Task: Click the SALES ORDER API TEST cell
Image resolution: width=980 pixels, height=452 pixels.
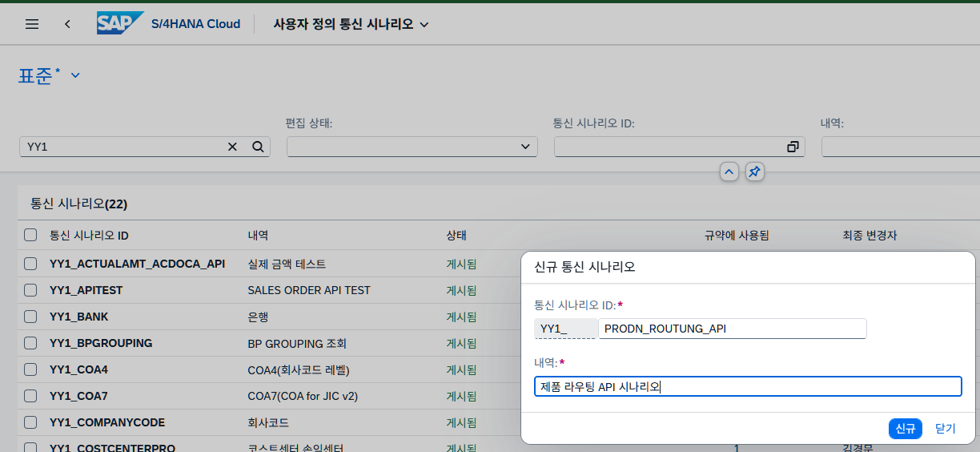Action: [309, 289]
